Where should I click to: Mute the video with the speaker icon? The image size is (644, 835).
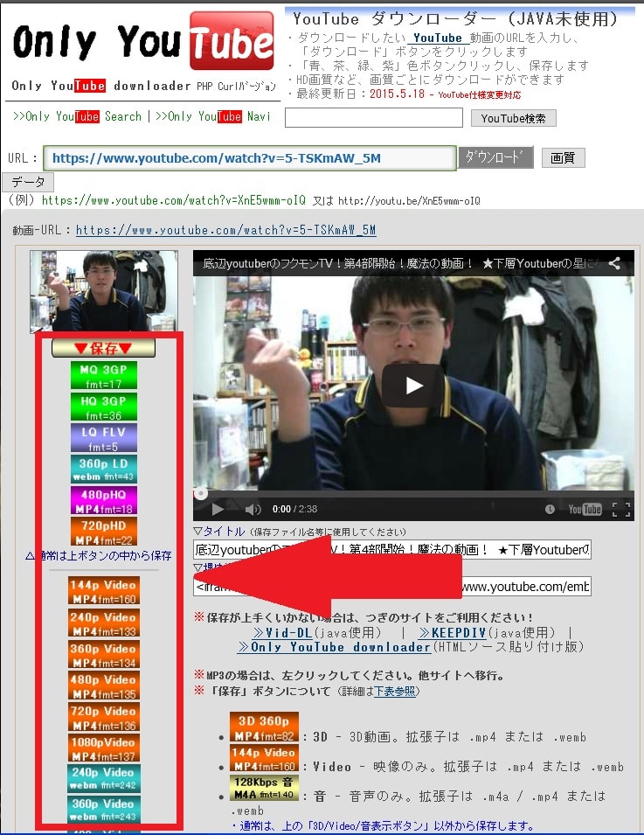(x=253, y=510)
